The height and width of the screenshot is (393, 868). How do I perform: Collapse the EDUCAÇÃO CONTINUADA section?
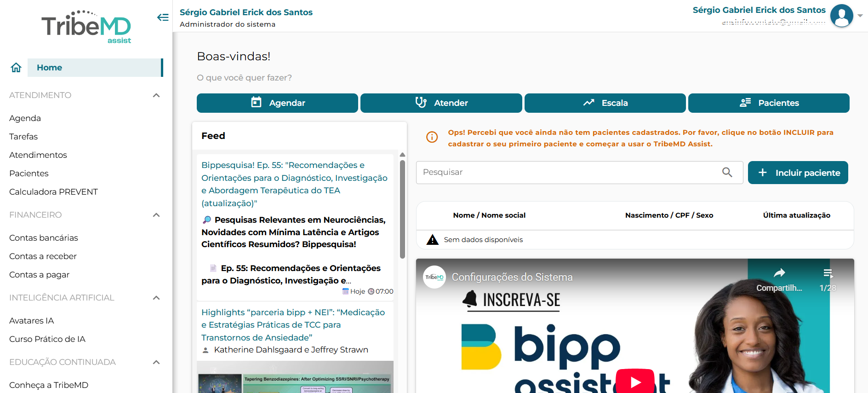pos(156,362)
